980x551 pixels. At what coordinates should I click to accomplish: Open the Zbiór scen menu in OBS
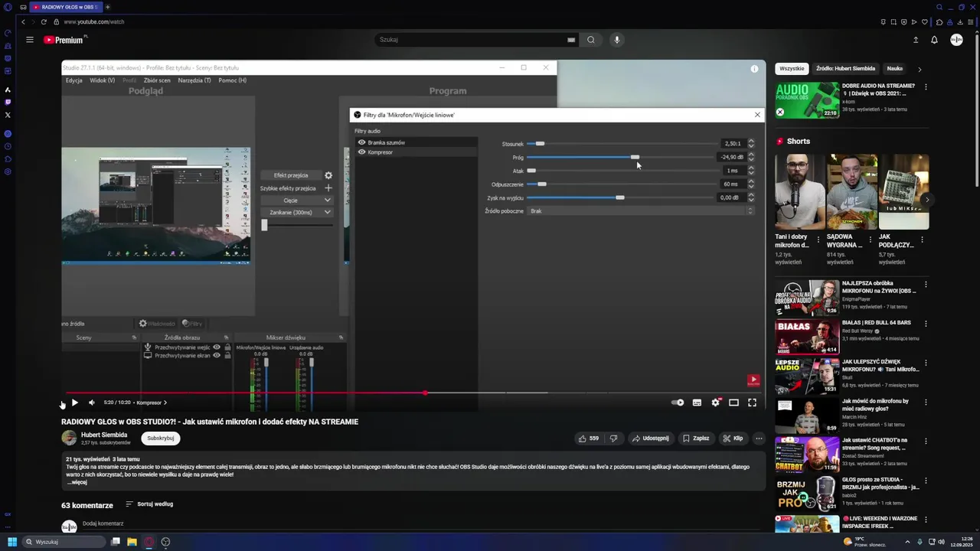[x=157, y=80]
